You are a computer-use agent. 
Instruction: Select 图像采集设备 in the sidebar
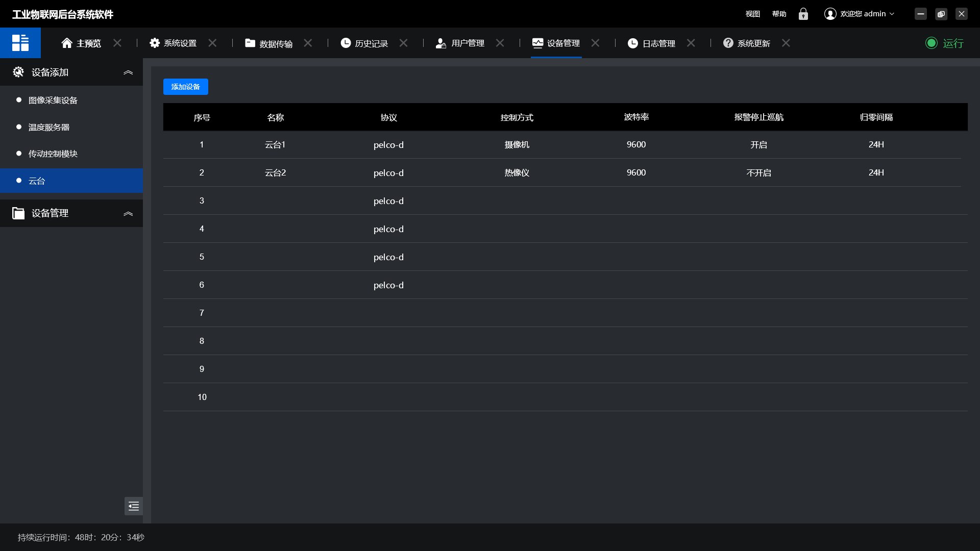(x=53, y=100)
